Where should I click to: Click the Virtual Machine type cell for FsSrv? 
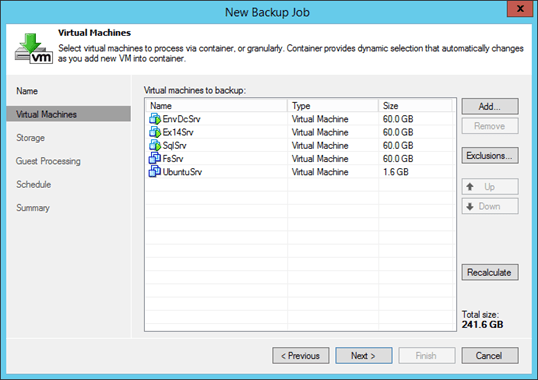[320, 158]
